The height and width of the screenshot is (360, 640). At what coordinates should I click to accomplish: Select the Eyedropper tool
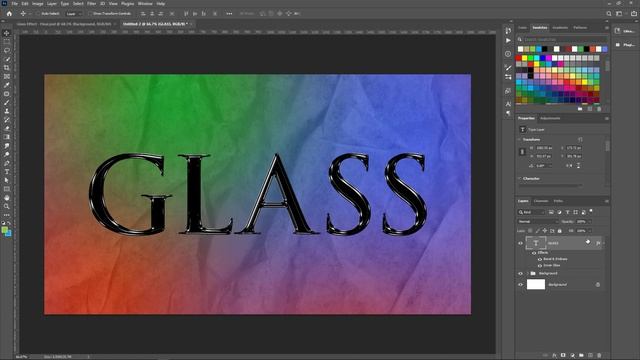[x=7, y=85]
